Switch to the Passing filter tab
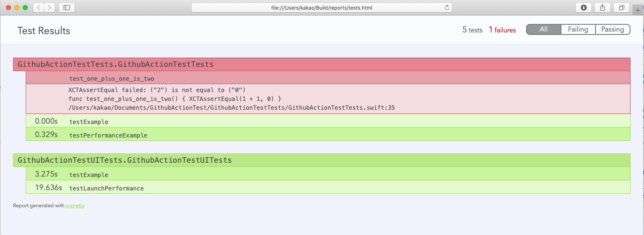644x235 pixels. (x=612, y=29)
